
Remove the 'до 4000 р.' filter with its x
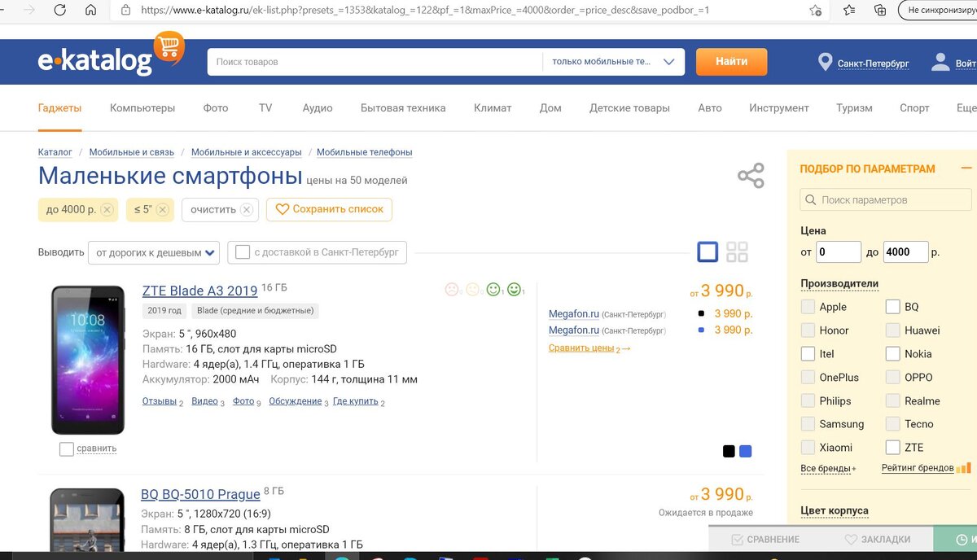(x=107, y=210)
